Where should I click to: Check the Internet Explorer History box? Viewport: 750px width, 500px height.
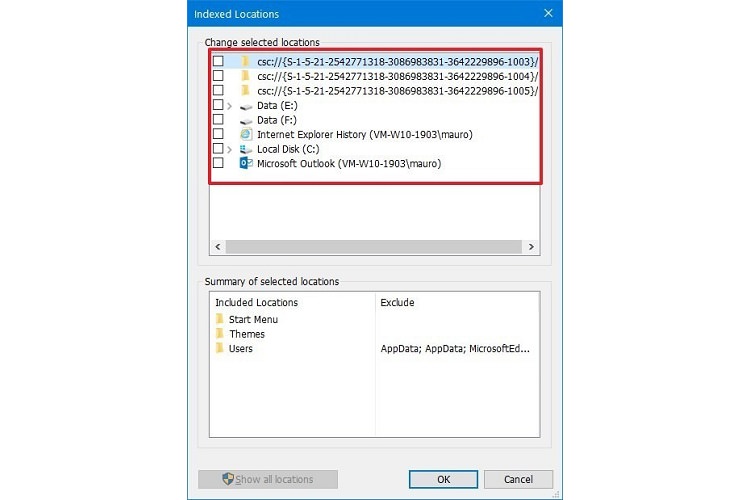(218, 134)
